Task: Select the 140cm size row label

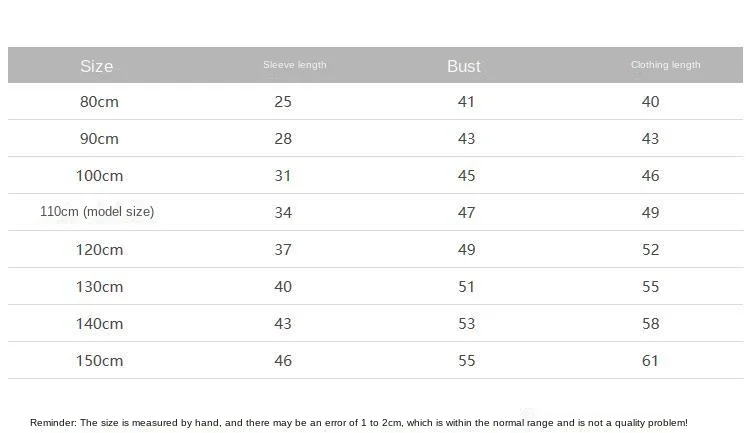Action: click(99, 323)
